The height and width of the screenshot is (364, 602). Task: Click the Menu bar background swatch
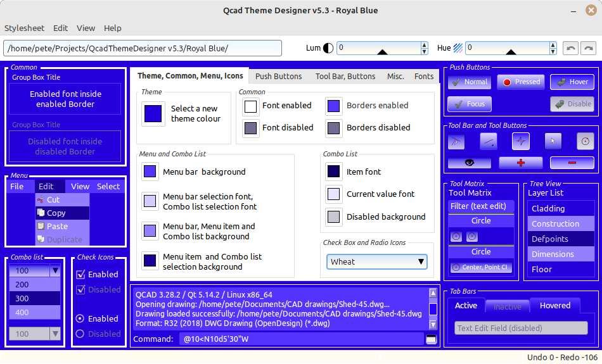[150, 171]
